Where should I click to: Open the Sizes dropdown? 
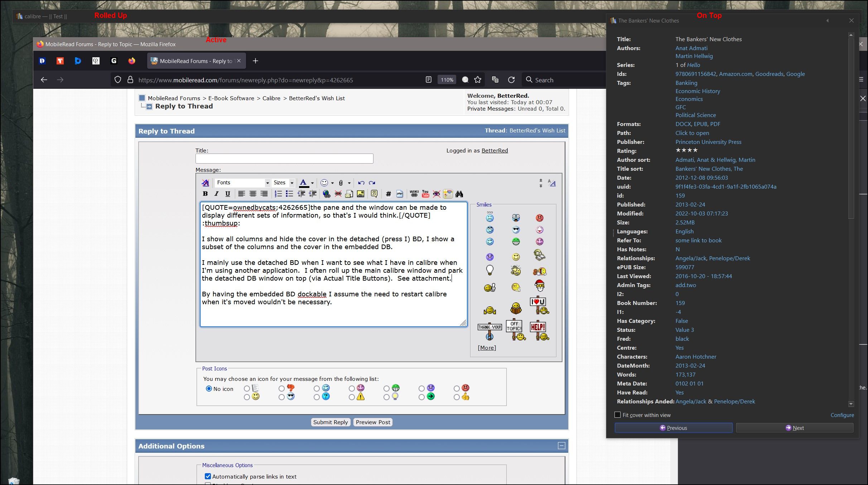point(292,183)
